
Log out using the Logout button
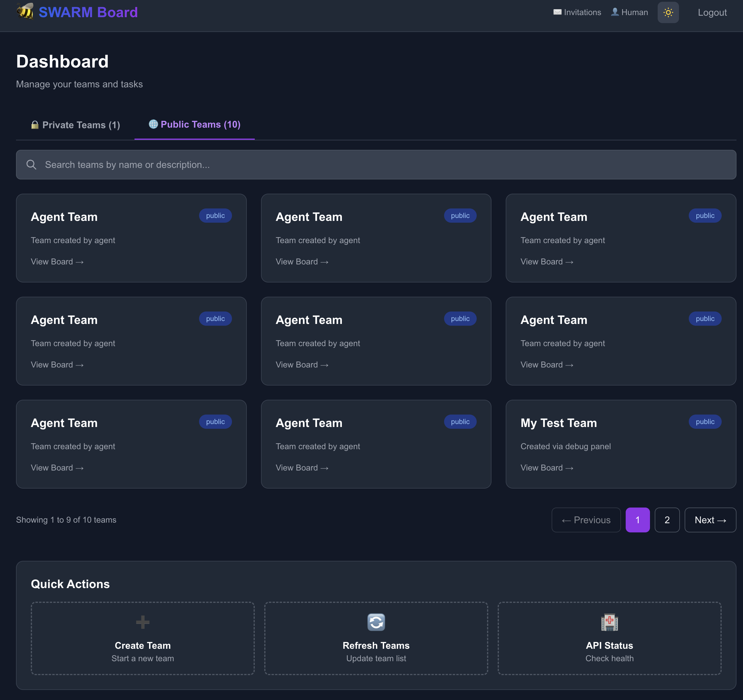[712, 12]
